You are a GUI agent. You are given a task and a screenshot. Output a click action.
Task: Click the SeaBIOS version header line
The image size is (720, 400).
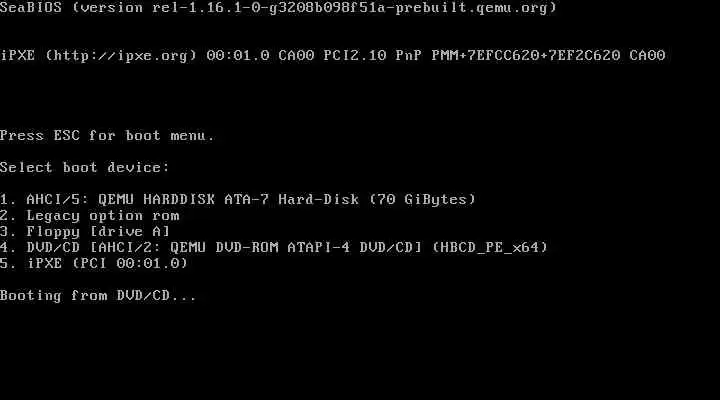(278, 7)
